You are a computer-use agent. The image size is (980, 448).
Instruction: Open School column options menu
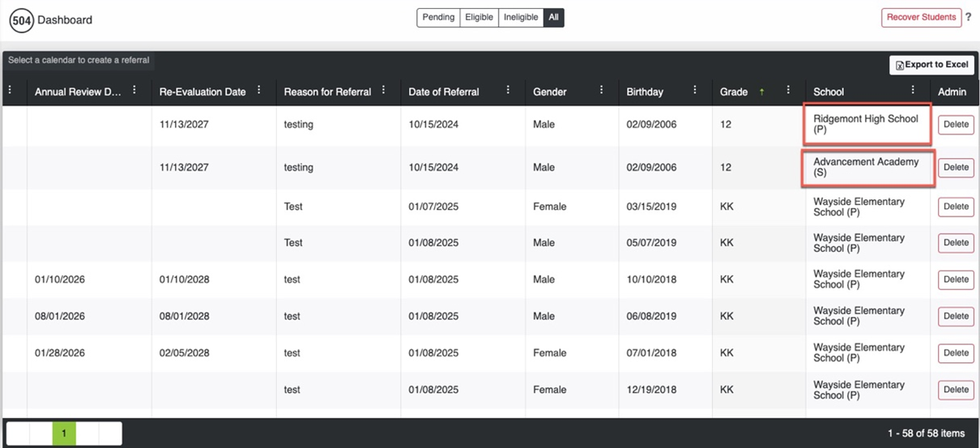pyautogui.click(x=913, y=91)
